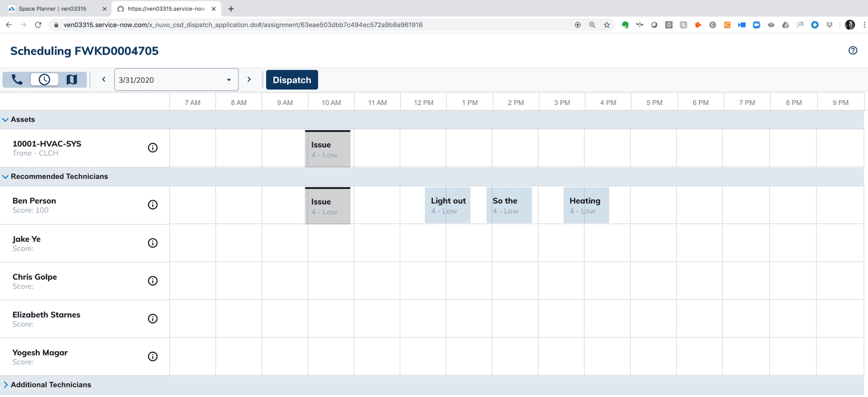Image resolution: width=868 pixels, height=397 pixels.
Task: Open info for Elizabeth Starnes
Action: (x=152, y=319)
